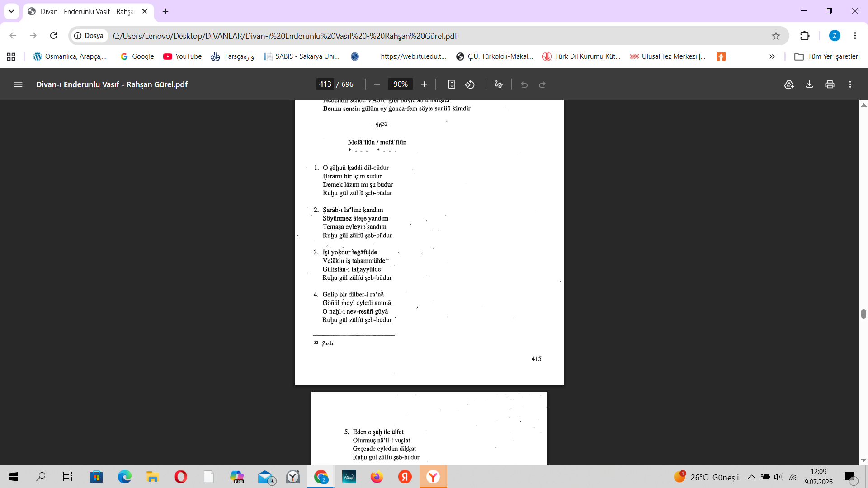This screenshot has width=868, height=488.
Task: Zoom out with the minus icon
Action: pos(377,84)
